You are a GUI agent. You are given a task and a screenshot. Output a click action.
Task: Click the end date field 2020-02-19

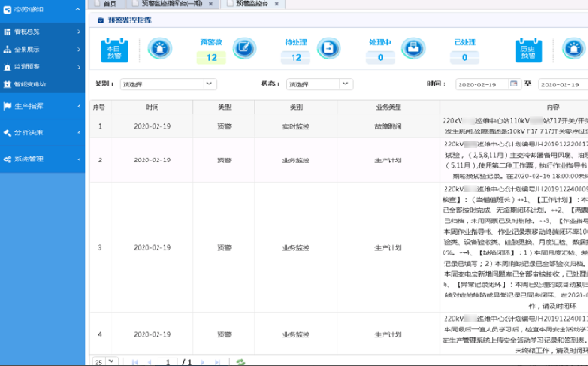pos(563,84)
